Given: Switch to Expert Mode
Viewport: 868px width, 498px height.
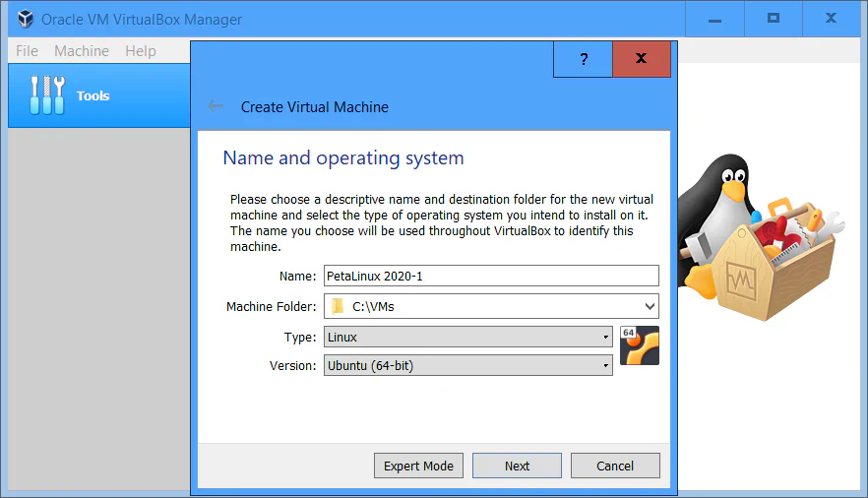Looking at the screenshot, I should (418, 466).
